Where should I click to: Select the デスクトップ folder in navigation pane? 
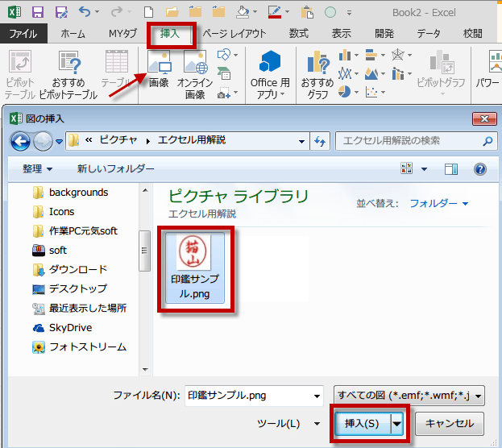[77, 288]
